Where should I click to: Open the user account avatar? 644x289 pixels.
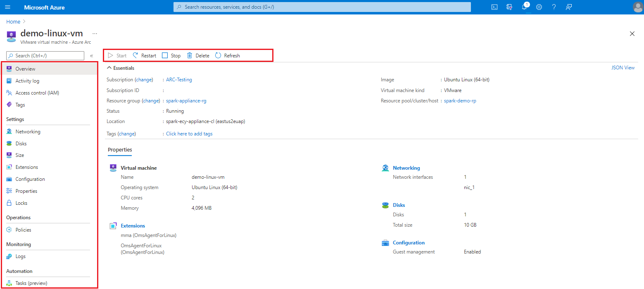(x=637, y=7)
